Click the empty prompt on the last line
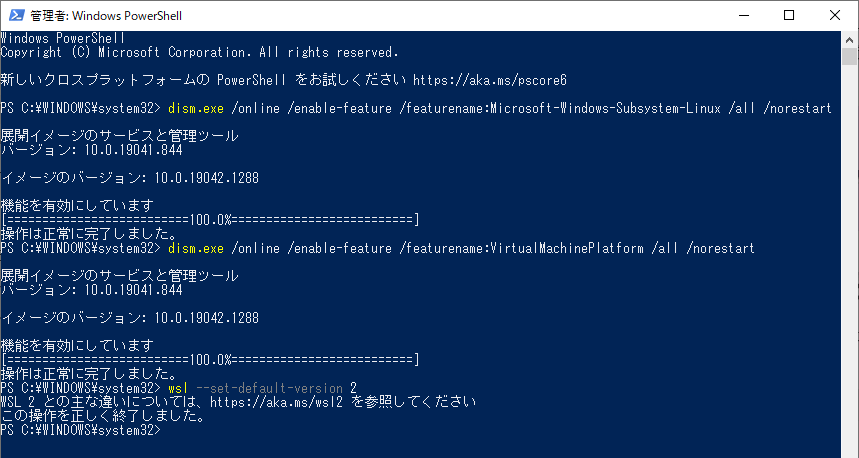The image size is (859, 458). pos(81,430)
